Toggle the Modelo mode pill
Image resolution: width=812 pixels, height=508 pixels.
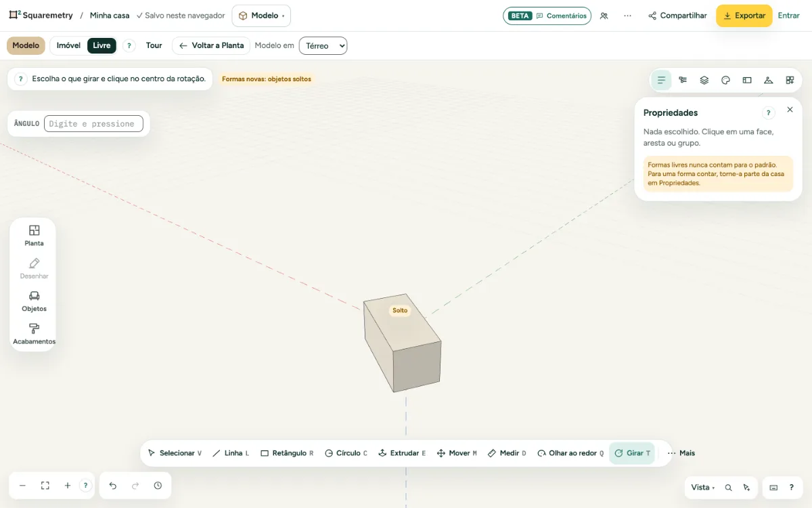click(x=26, y=45)
